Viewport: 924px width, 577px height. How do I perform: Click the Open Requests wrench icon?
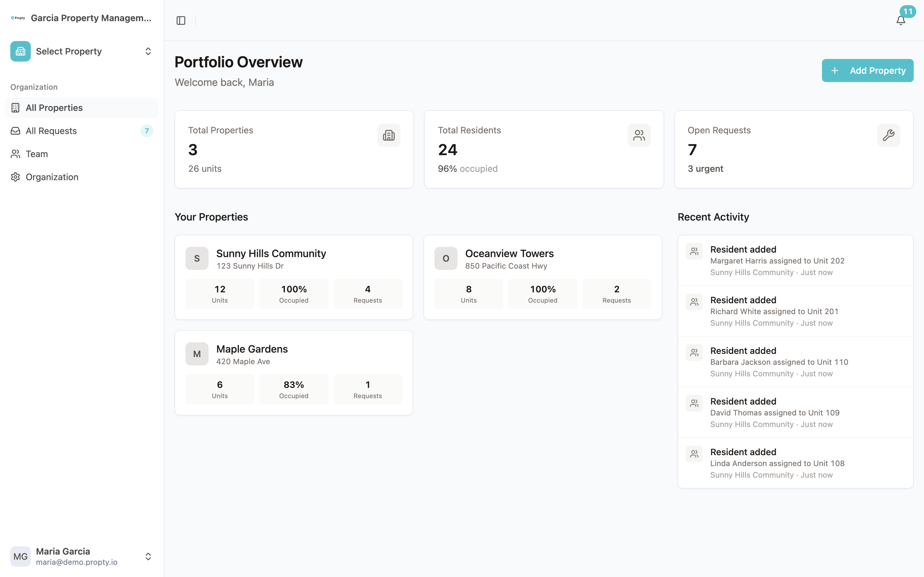point(888,135)
